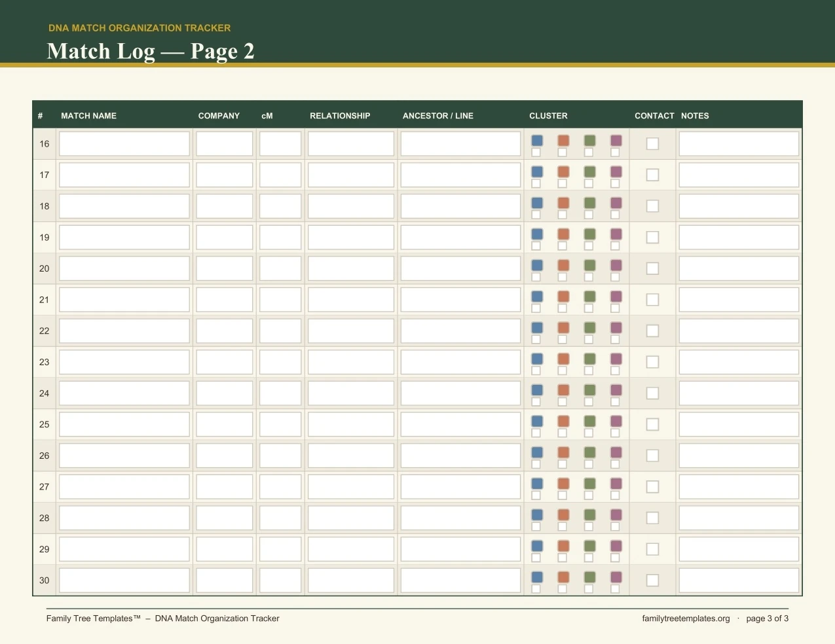The height and width of the screenshot is (644, 835).
Task: Click row number 21
Action: pos(44,300)
